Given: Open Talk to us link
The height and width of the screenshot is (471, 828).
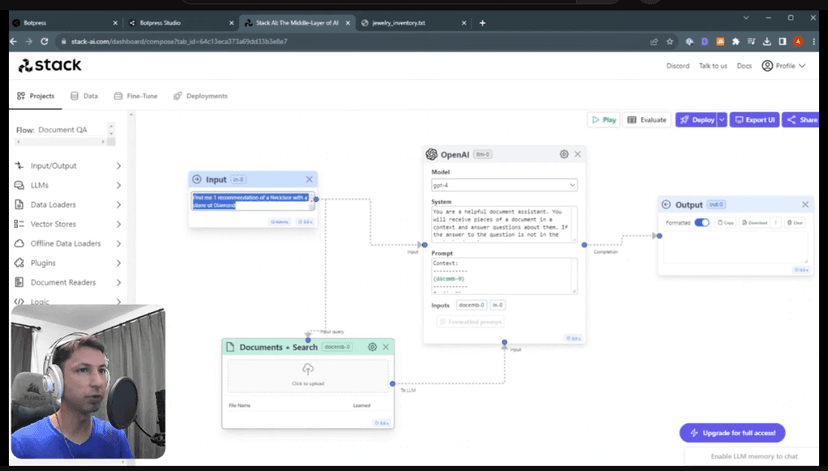Looking at the screenshot, I should (x=713, y=66).
